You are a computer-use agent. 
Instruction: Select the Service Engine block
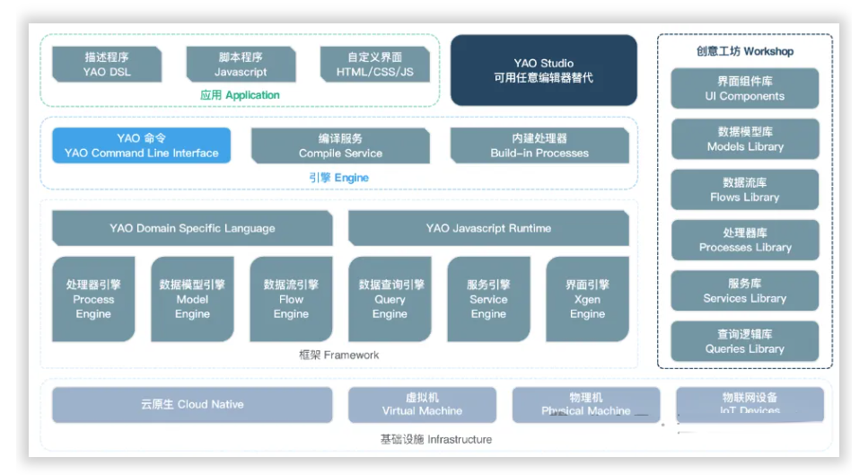pyautogui.click(x=488, y=299)
